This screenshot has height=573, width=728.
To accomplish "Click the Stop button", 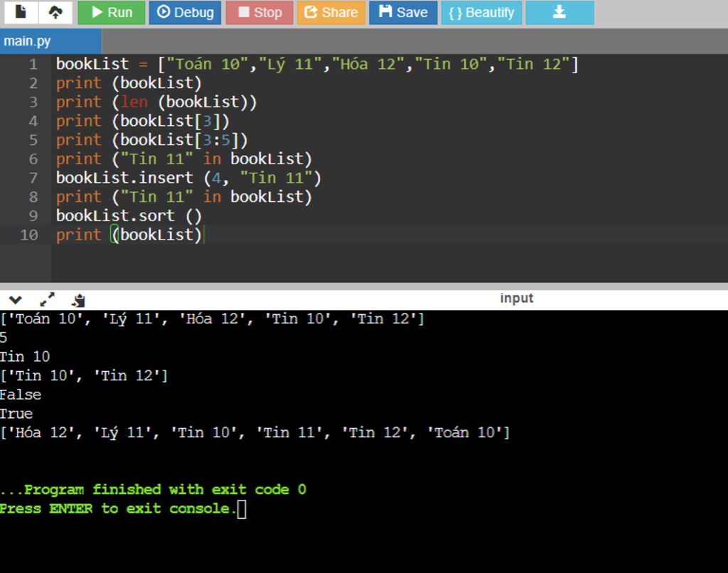I will (x=259, y=13).
